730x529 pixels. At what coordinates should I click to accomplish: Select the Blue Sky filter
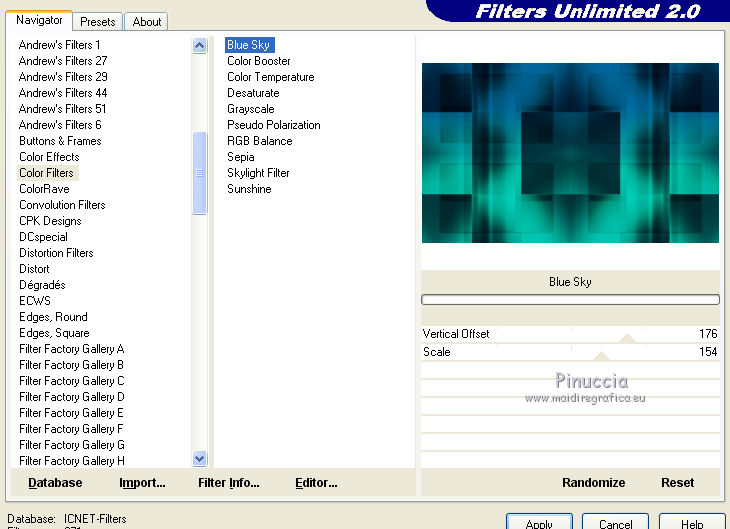pos(249,45)
